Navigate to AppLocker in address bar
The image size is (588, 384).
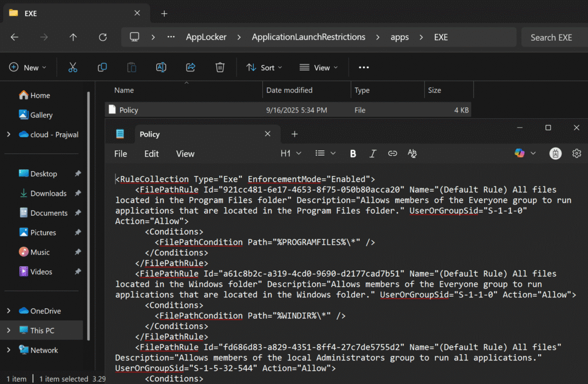(206, 37)
